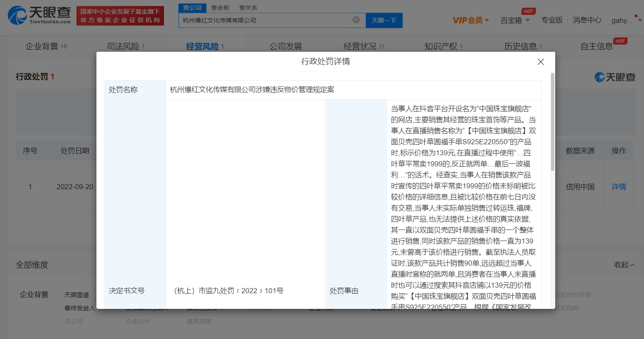Open the 消息中心 link
Viewport: 644px width, 339px height.
(x=587, y=20)
